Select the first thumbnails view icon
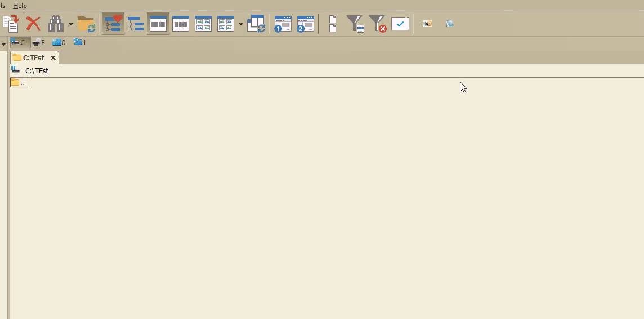Image resolution: width=644 pixels, height=319 pixels. [203, 24]
